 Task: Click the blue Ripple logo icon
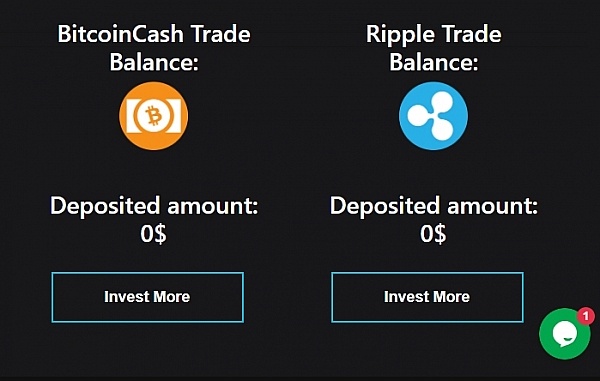[x=433, y=116]
